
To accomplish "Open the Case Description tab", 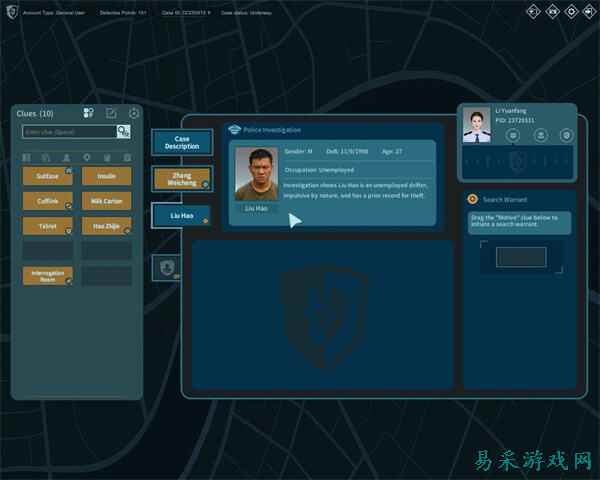I will [x=182, y=142].
